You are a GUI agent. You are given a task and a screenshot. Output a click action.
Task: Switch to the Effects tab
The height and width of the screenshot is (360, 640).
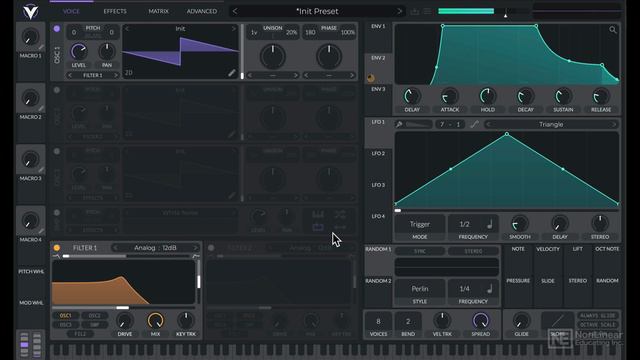115,11
